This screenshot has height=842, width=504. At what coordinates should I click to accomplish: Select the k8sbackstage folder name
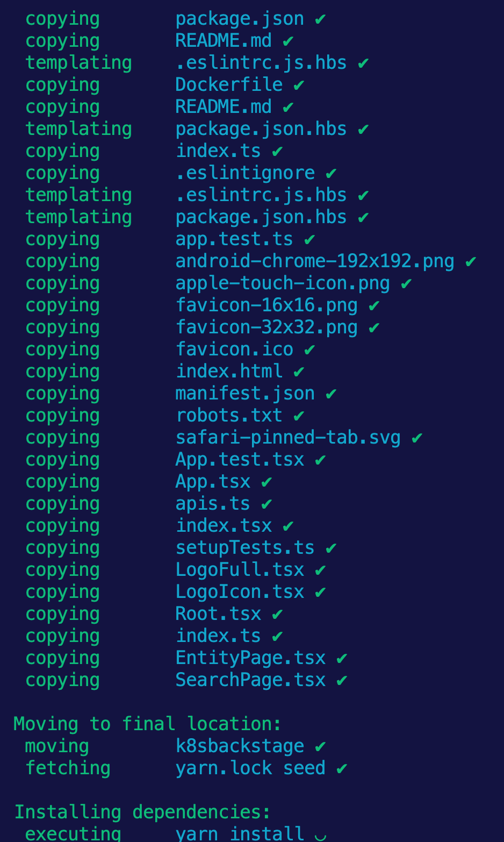click(240, 746)
